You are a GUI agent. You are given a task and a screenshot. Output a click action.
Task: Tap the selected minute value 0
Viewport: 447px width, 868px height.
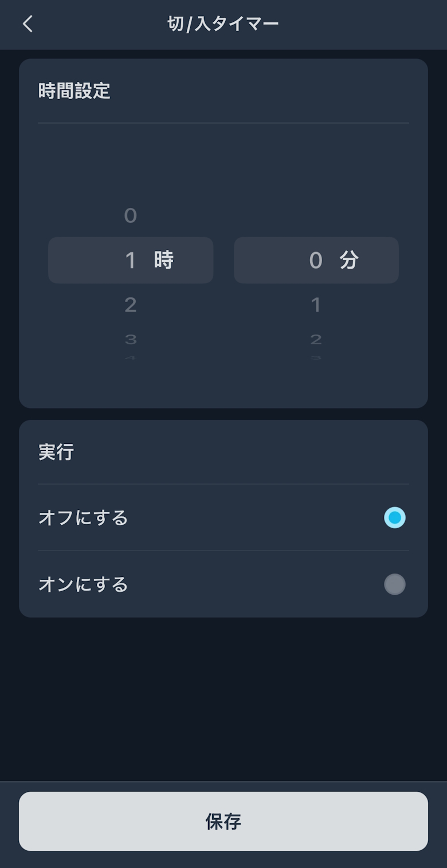point(316,261)
